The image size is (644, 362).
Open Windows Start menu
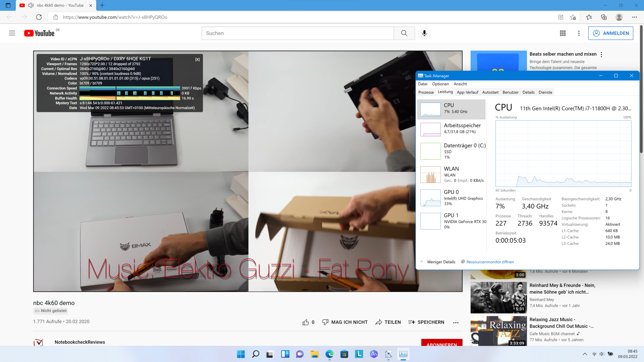click(241, 354)
